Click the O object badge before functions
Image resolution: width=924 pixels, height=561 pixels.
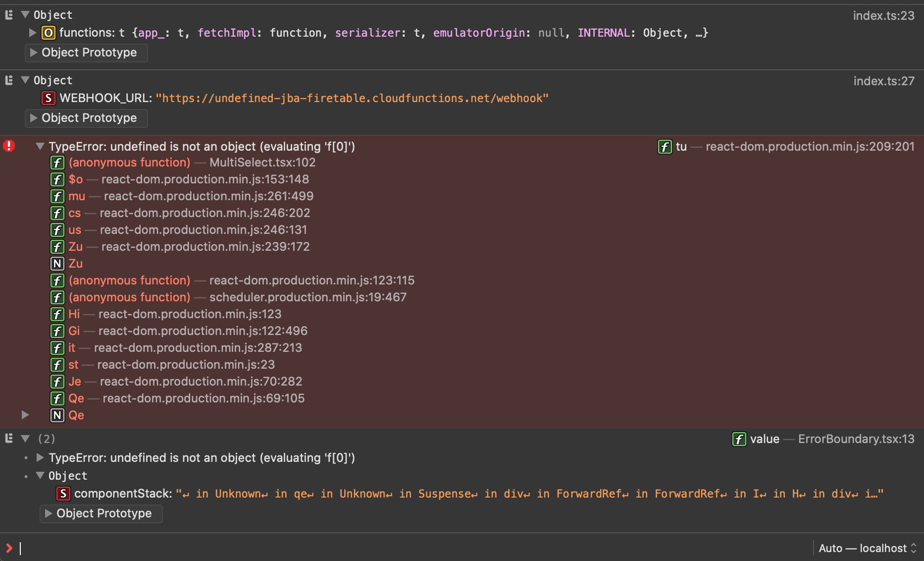(48, 33)
